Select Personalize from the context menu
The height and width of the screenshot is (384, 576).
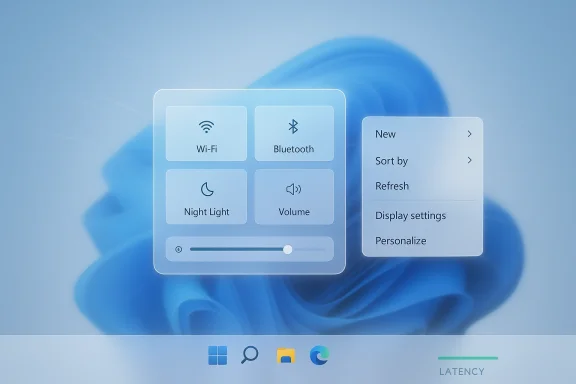(x=422, y=241)
